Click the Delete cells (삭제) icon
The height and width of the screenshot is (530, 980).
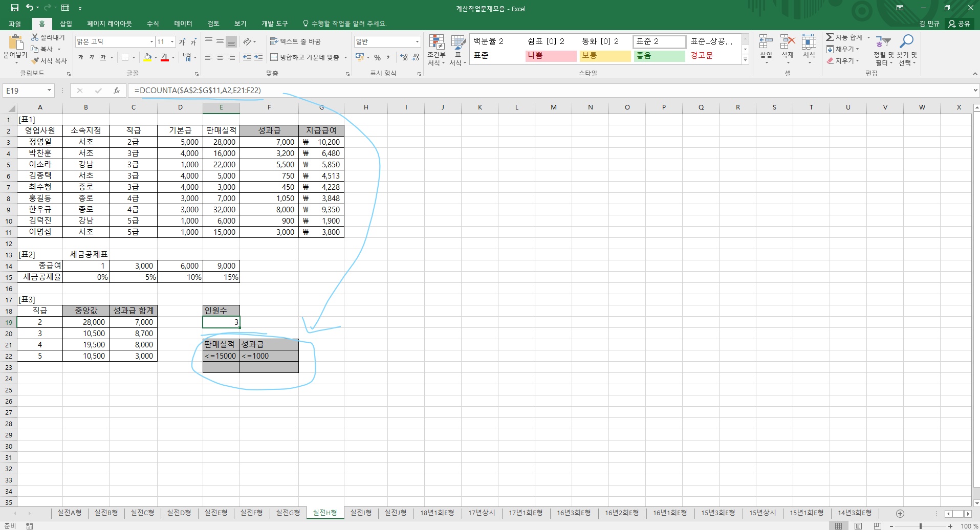(787, 44)
